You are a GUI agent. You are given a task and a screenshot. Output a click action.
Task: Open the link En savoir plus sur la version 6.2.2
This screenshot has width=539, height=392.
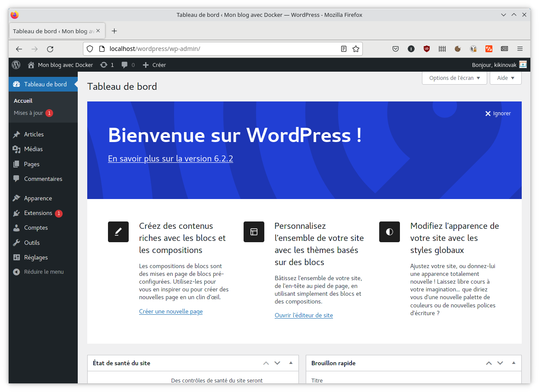click(170, 158)
